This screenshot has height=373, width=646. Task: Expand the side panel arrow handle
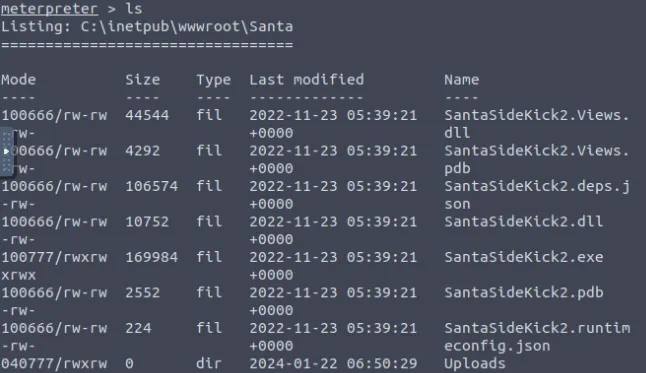pyautogui.click(x=7, y=151)
